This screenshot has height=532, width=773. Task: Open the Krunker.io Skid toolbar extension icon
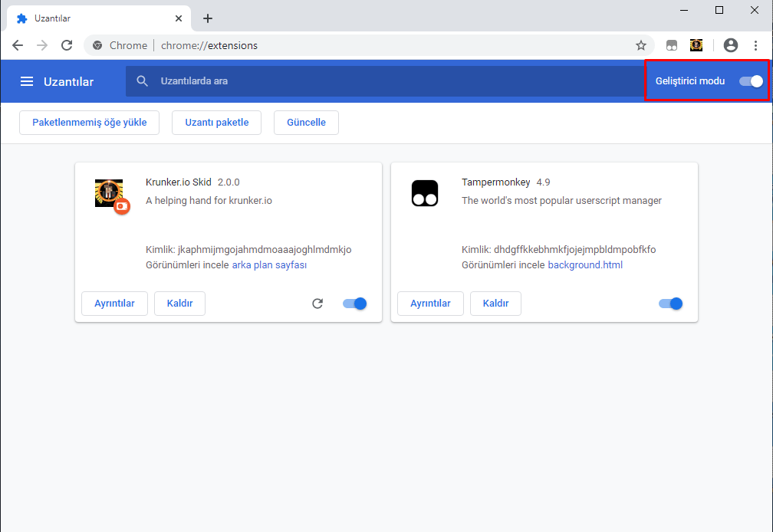[696, 45]
